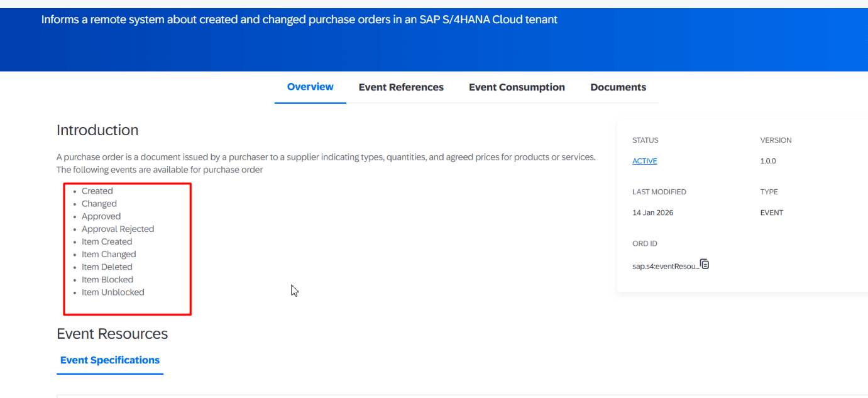
Task: Click the 'Item Blocked' list item
Action: tap(107, 280)
